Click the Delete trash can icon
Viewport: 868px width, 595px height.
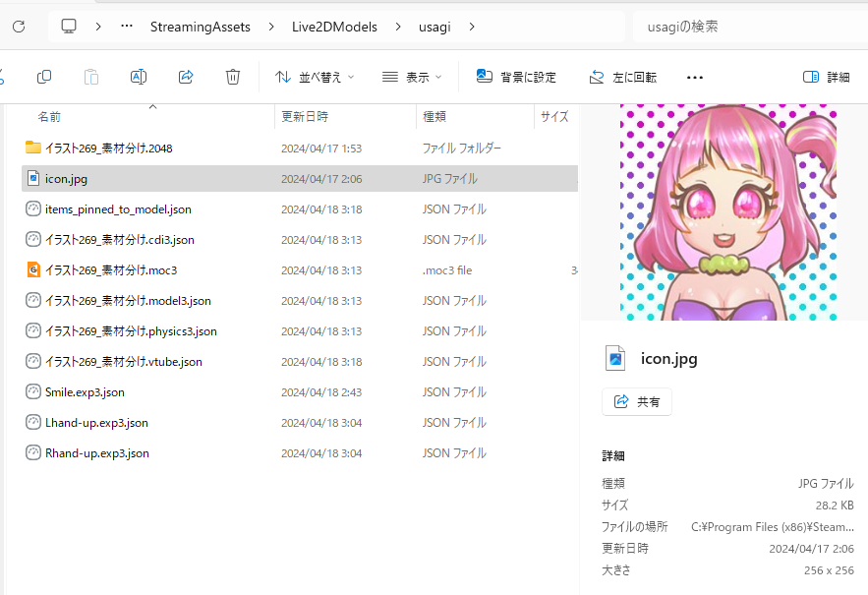click(x=233, y=77)
